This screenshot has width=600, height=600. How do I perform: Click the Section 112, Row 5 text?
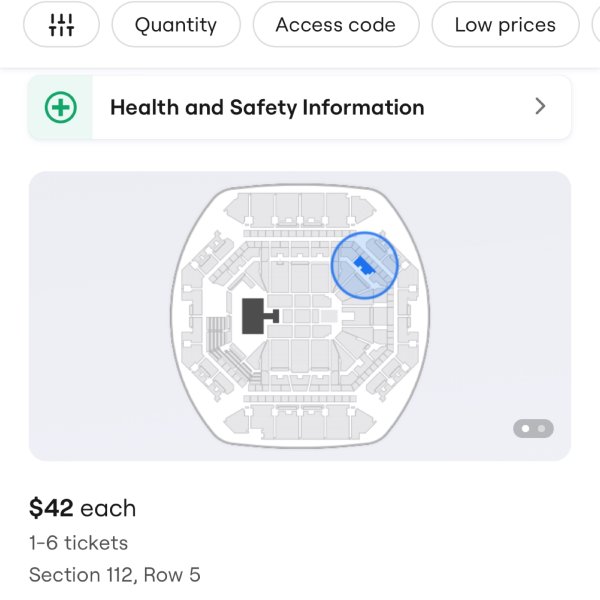click(115, 575)
